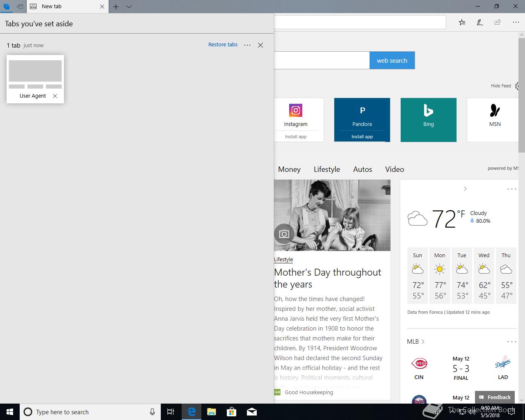Open Mother's Day throughout the years headline
Image resolution: width=525 pixels, height=420 pixels.
point(328,278)
